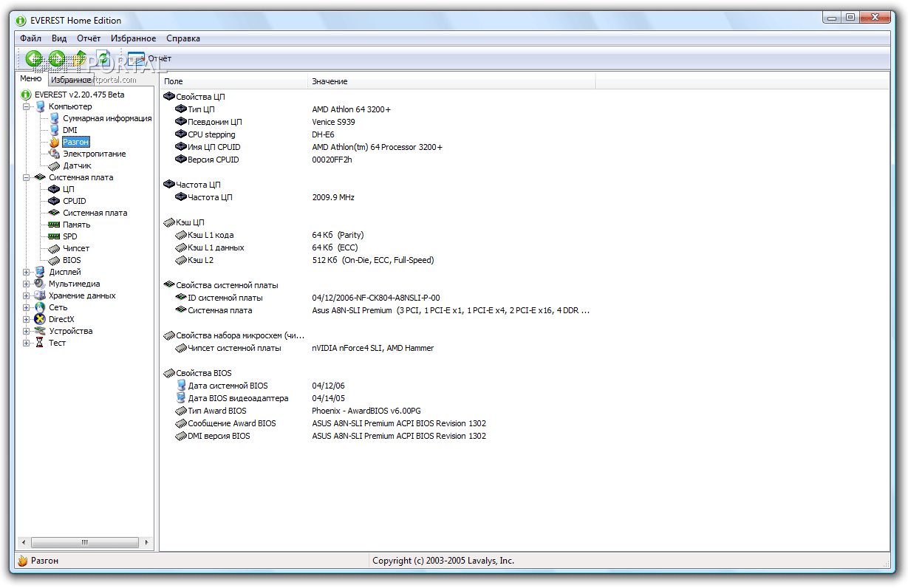Expand the DirectX tree node
The height and width of the screenshot is (588, 908).
pyautogui.click(x=27, y=319)
